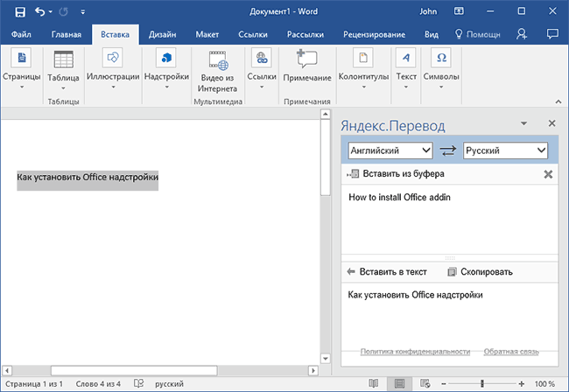Undo the last action
Screen dimensions: 569x392
[39, 12]
